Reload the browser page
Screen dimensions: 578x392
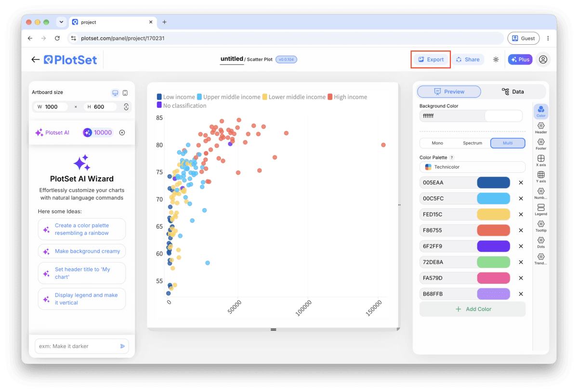click(x=57, y=38)
